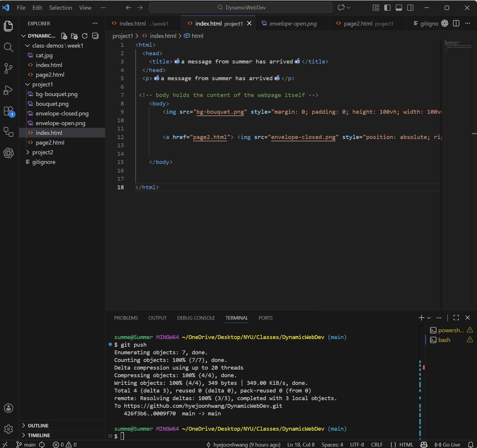
Task: Open envelope-closed.png in the file tree
Action: pyautogui.click(x=62, y=113)
